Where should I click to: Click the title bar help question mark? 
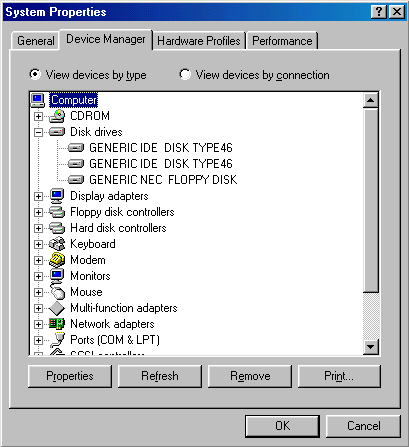(379, 12)
